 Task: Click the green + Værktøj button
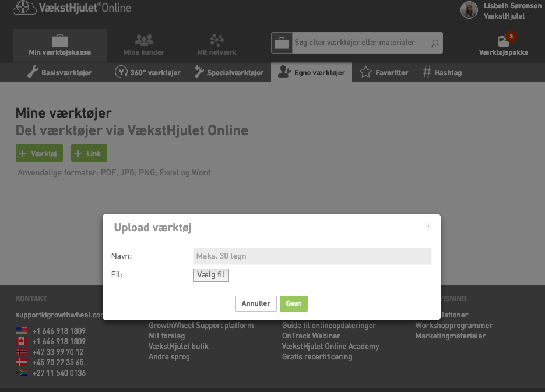39,153
